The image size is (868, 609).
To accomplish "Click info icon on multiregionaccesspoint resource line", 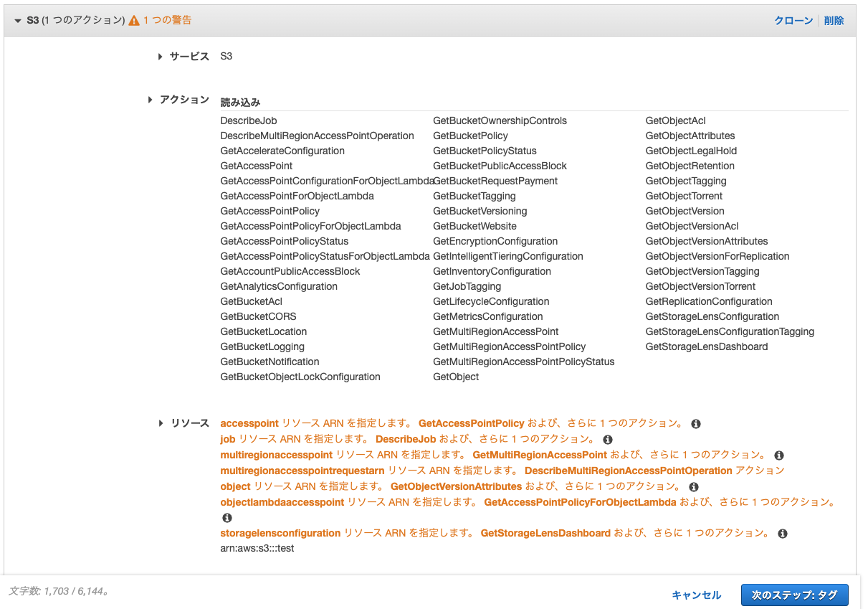I will [779, 455].
